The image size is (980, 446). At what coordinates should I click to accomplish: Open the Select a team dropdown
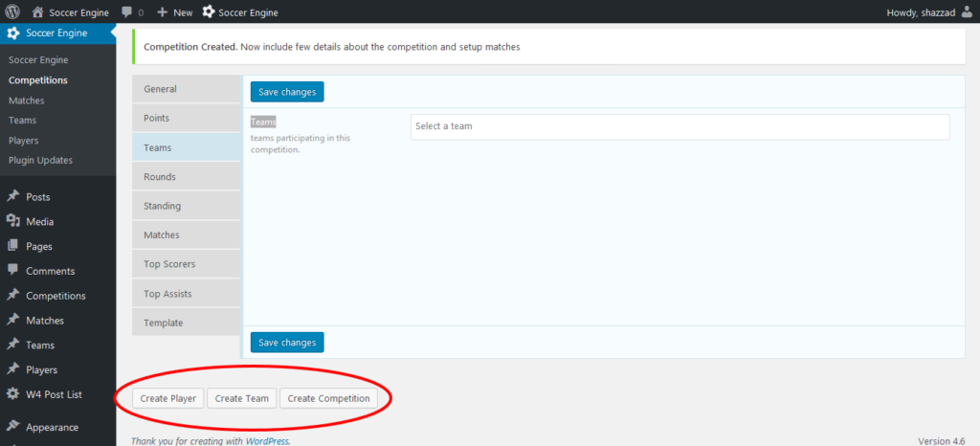point(679,126)
